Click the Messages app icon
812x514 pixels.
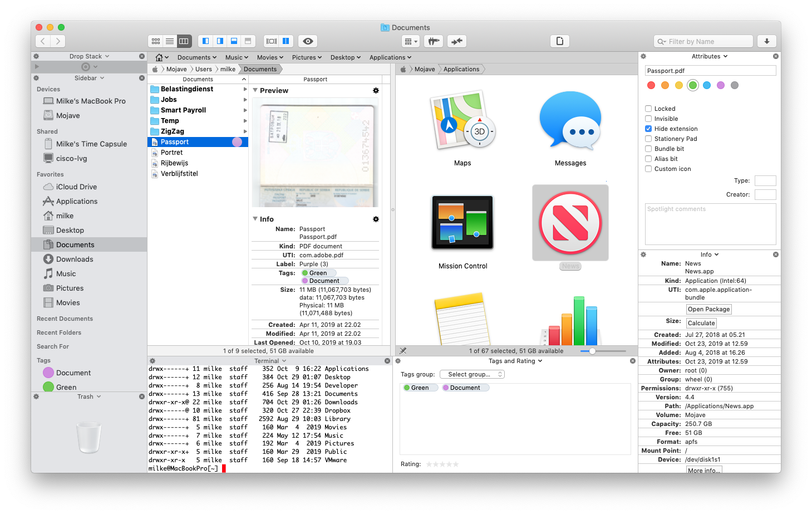pyautogui.click(x=570, y=122)
